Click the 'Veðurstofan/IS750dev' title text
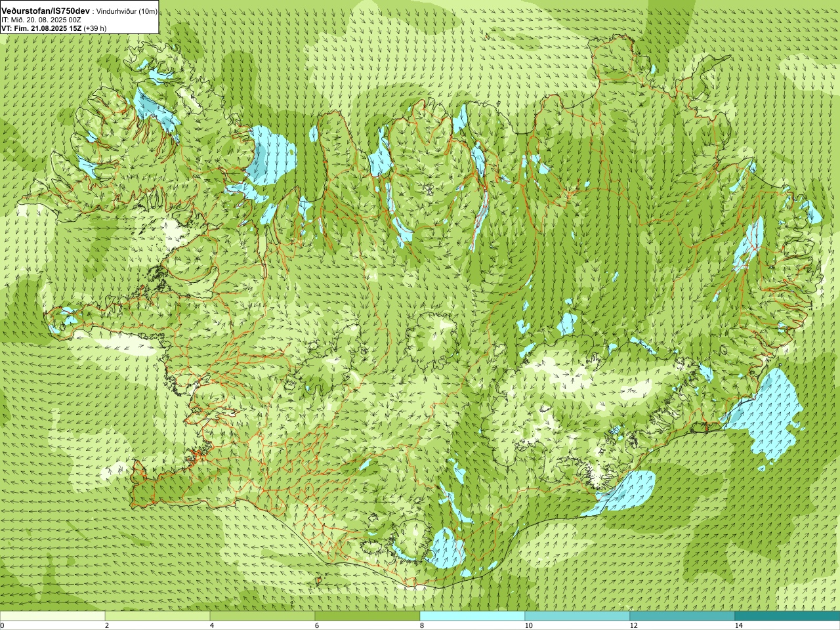The image size is (840, 630). (x=46, y=11)
